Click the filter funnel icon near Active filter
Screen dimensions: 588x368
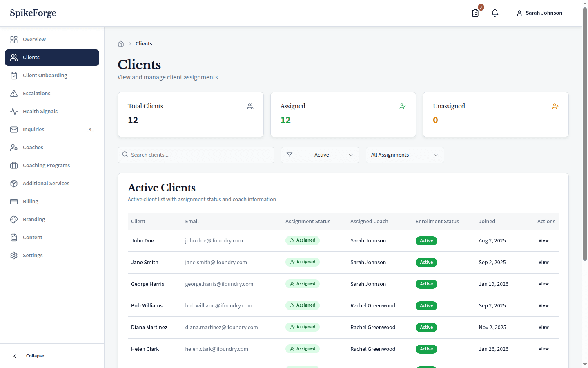pos(290,155)
